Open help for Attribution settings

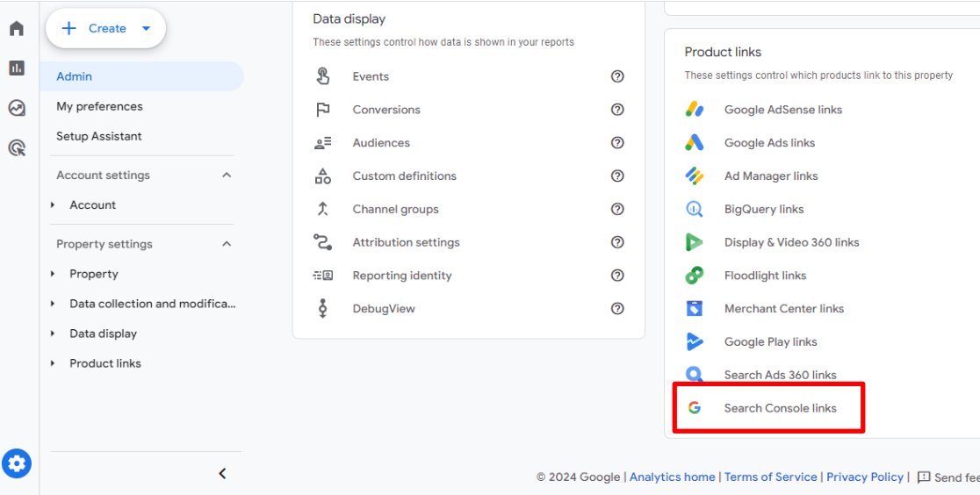pos(617,242)
